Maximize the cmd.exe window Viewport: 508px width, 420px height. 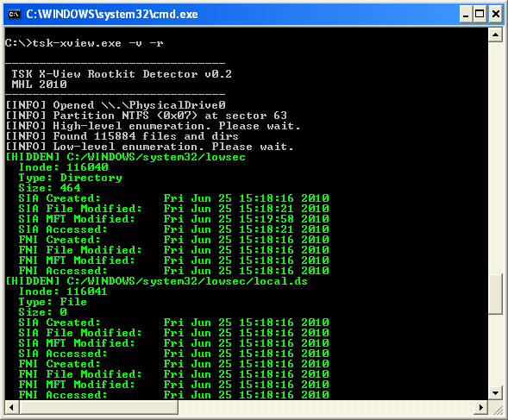[480, 15]
